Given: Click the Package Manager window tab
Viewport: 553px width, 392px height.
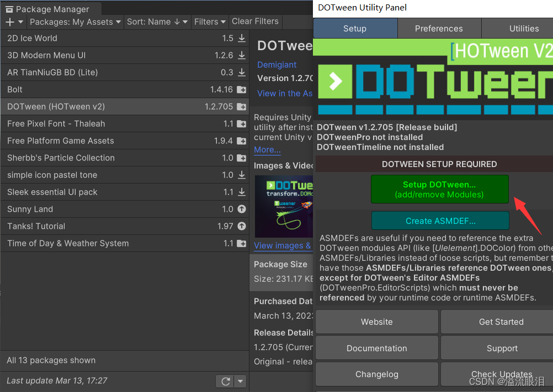Looking at the screenshot, I should 51,9.
